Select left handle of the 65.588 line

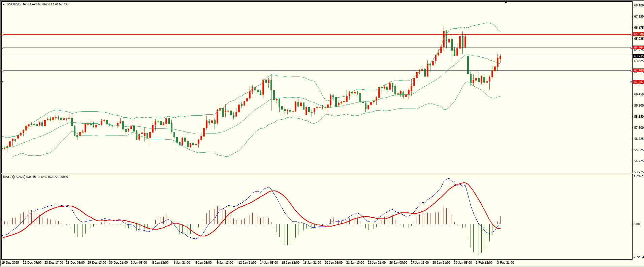(3, 34)
